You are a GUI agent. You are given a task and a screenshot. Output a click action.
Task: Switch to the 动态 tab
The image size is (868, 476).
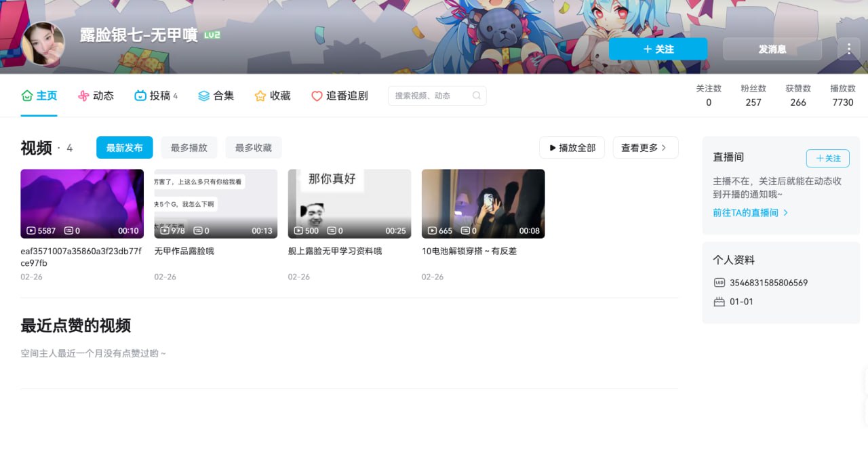pos(96,96)
